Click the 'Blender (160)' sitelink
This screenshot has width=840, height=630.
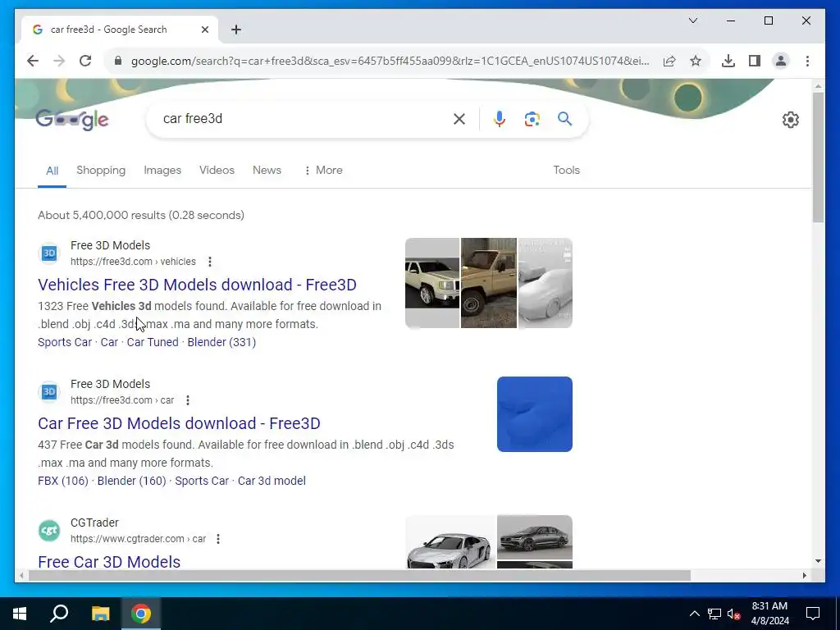[x=132, y=481]
